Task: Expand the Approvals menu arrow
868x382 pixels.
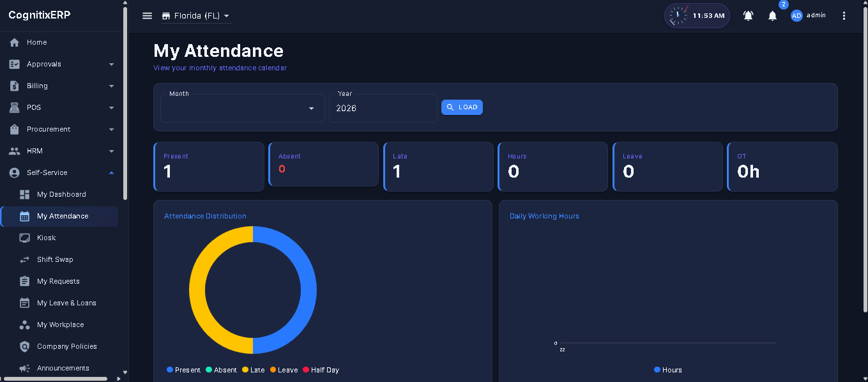Action: tap(111, 65)
